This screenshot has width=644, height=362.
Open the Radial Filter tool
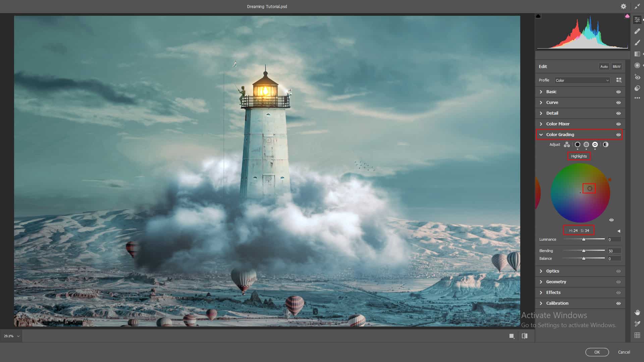(637, 65)
